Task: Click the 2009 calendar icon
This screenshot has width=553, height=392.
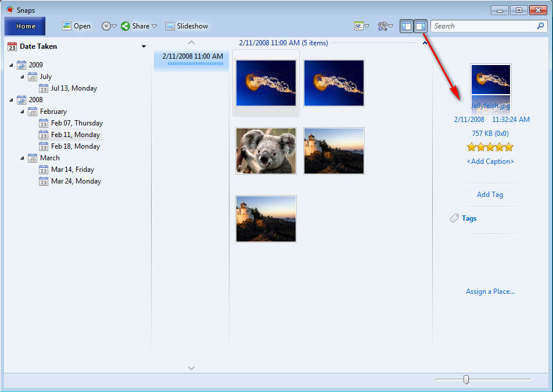Action: click(21, 65)
